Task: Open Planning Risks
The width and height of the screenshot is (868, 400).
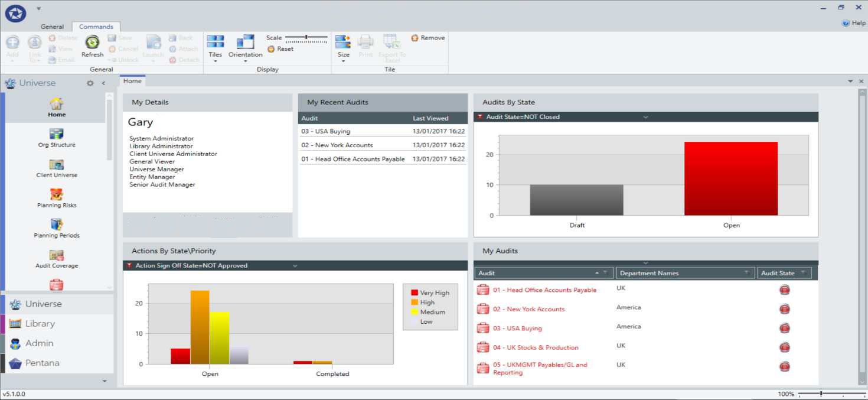Action: [x=56, y=197]
